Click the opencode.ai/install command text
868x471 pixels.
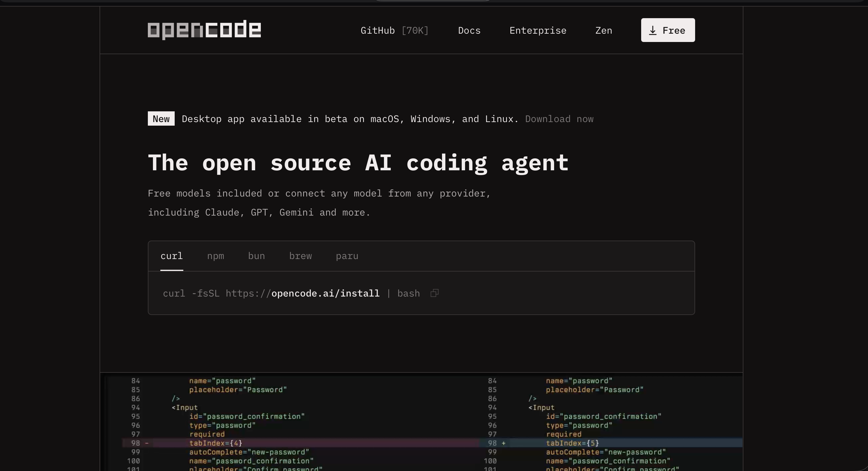click(x=325, y=293)
